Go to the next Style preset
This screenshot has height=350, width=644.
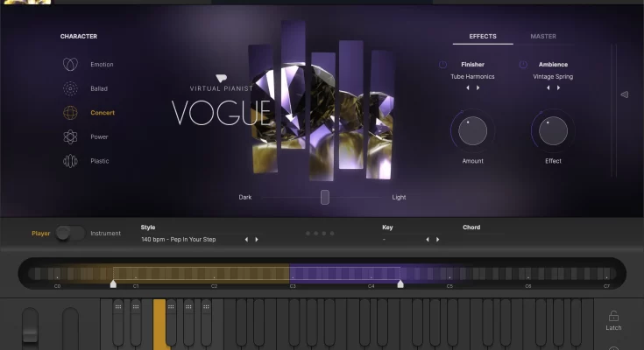pos(257,239)
